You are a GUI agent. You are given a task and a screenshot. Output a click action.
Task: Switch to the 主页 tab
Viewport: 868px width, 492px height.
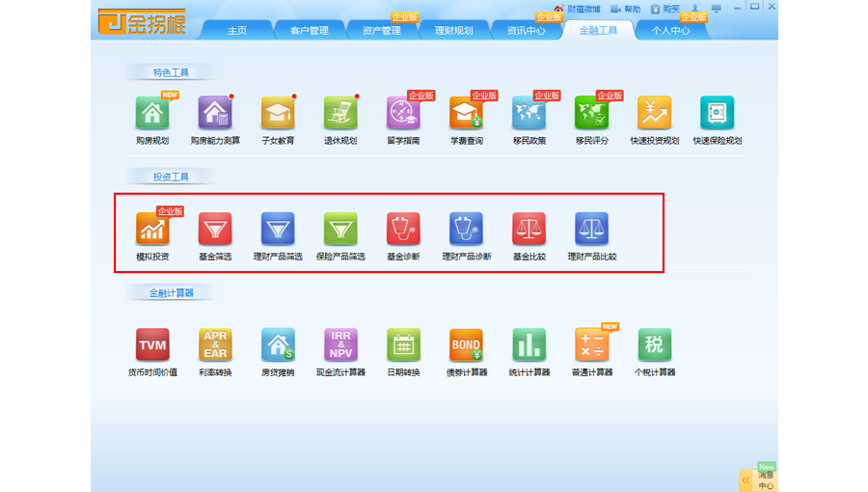point(237,30)
